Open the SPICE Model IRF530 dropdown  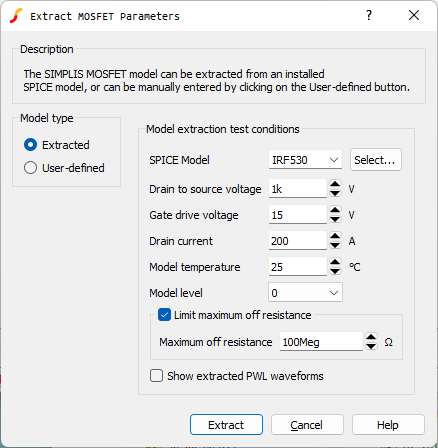pyautogui.click(x=305, y=160)
